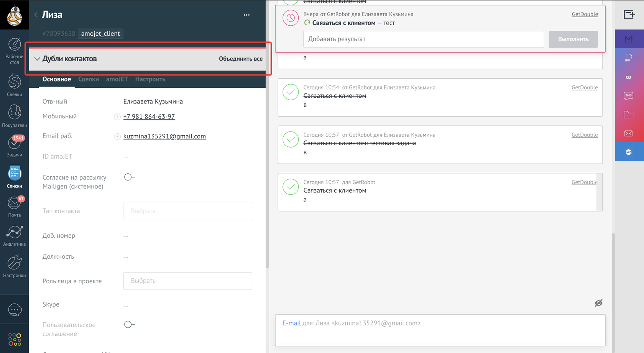644x353 pixels.
Task: Focus Добавить результат input field
Action: 424,39
